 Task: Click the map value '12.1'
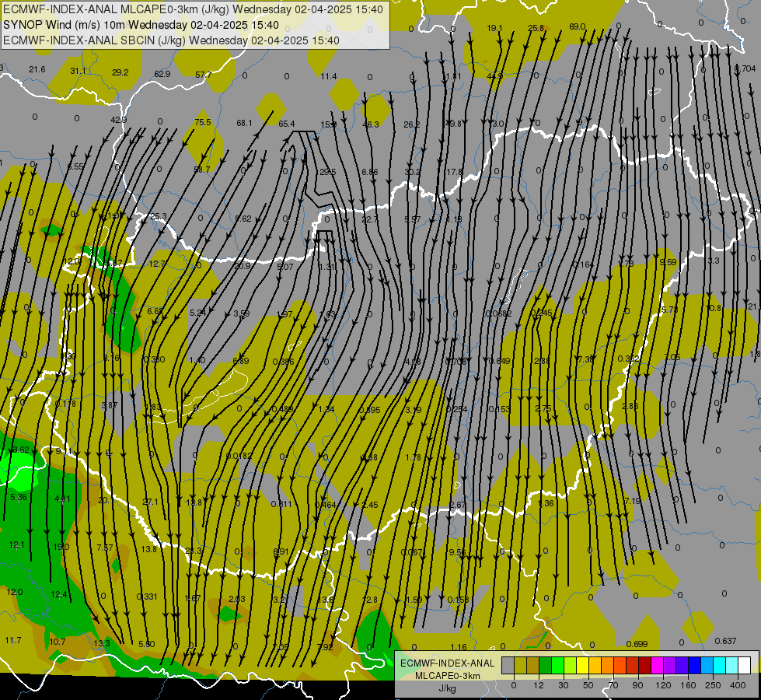[16, 544]
